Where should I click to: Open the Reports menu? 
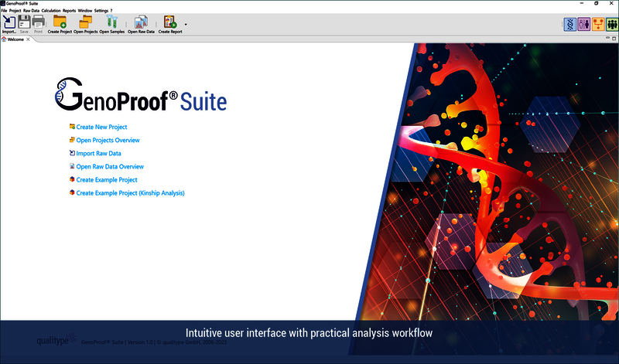point(69,11)
